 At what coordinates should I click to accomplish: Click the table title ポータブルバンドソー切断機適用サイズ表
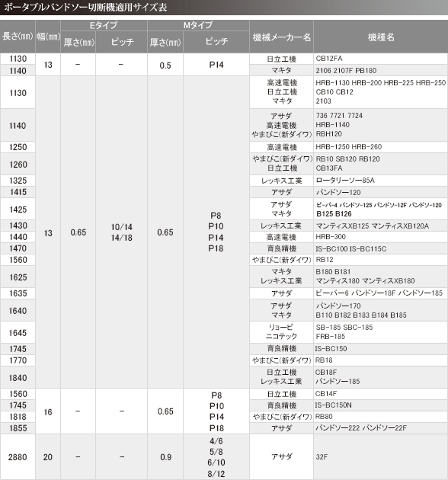[x=85, y=7]
